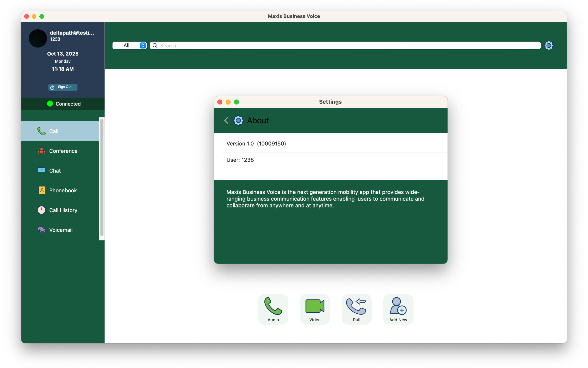Minimize the Maxis Business Voice main window
This screenshot has width=588, height=368.
tap(34, 16)
